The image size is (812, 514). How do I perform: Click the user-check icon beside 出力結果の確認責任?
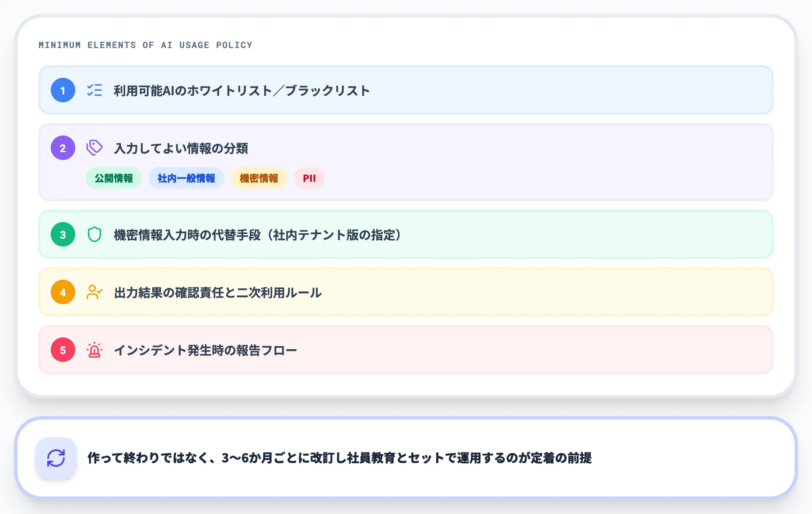(94, 292)
